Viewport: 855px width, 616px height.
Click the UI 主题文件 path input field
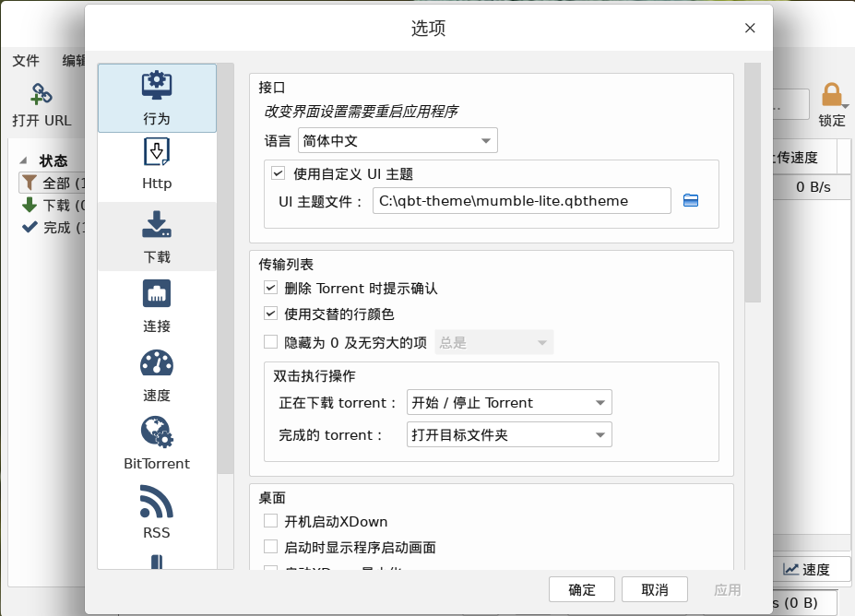(522, 201)
